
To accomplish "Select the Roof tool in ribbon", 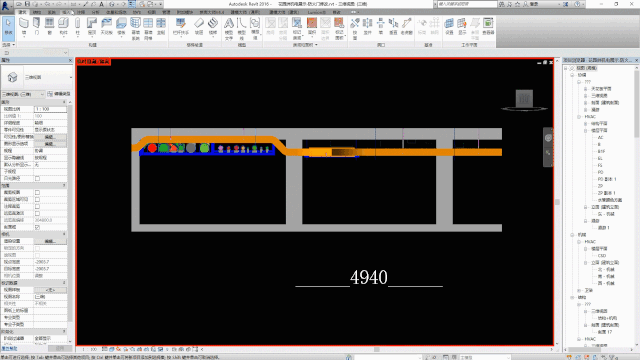I will tap(92, 27).
